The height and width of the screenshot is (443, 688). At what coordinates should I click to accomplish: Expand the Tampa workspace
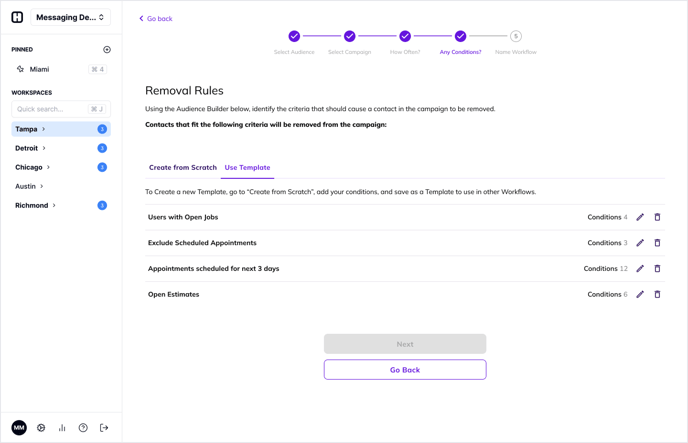43,129
